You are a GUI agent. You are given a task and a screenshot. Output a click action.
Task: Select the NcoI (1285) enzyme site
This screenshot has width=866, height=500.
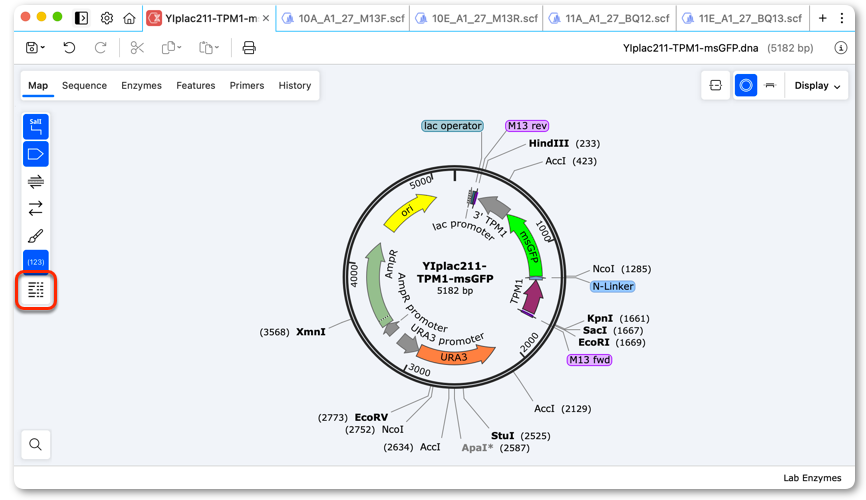tap(621, 269)
